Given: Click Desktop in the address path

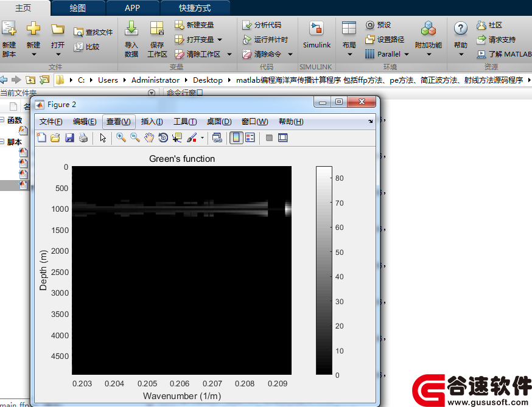Looking at the screenshot, I should (x=208, y=80).
